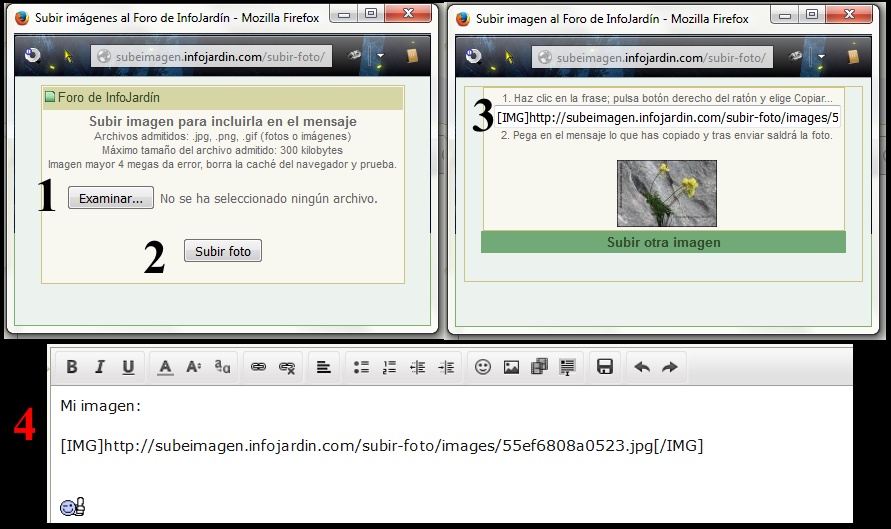Click the Firefox logo in left window title
The height and width of the screenshot is (529, 891).
(x=22, y=18)
